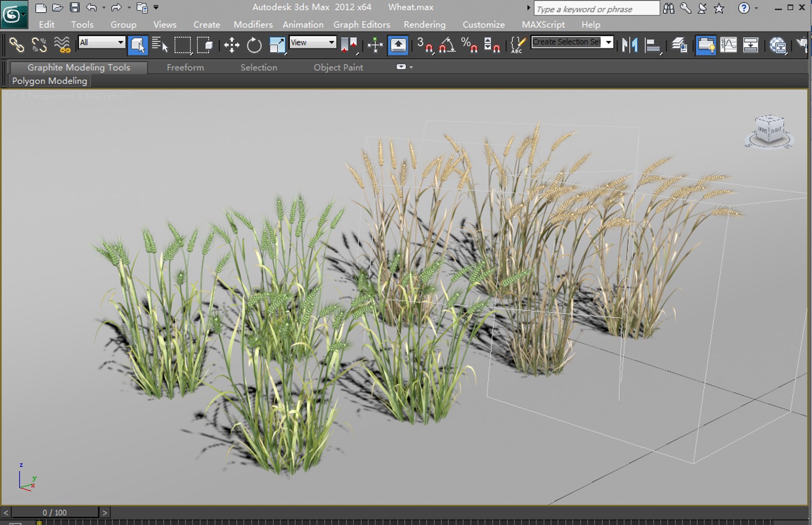Screen dimensions: 812x525
Task: Toggle the Graphite Modeling Tools ribbon
Action: 706,45
